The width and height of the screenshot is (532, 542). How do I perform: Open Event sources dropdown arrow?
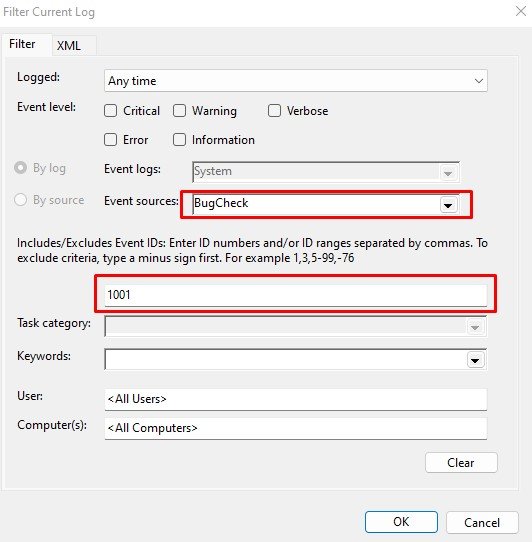(448, 205)
